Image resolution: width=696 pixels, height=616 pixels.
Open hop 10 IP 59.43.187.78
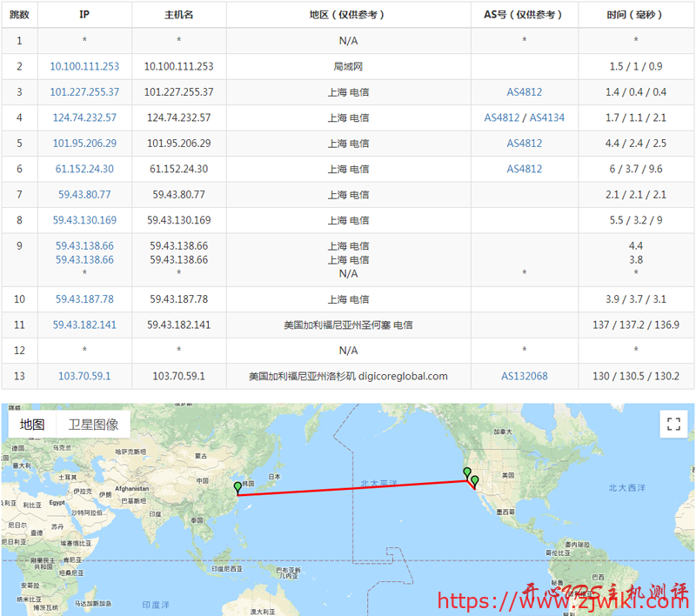tap(84, 299)
